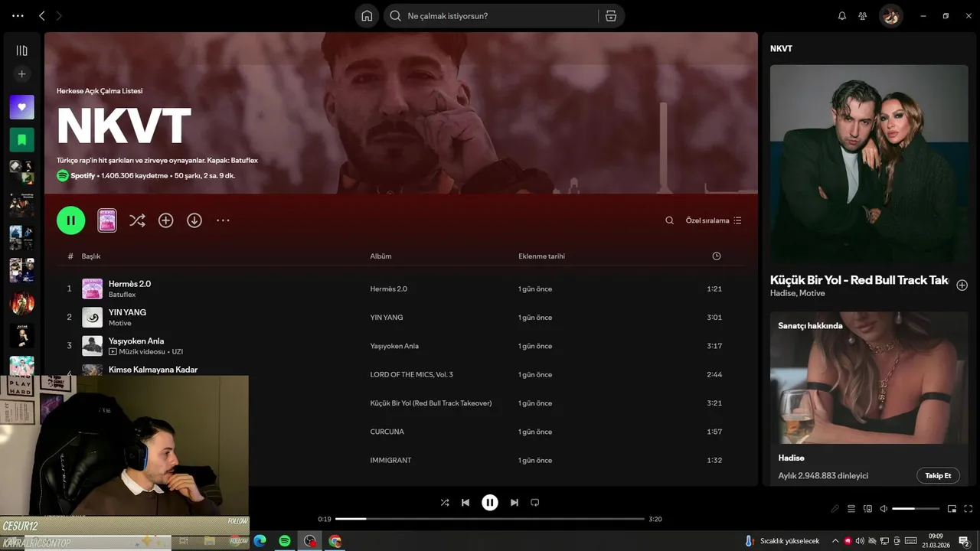Enter full screen mode

tap(969, 509)
